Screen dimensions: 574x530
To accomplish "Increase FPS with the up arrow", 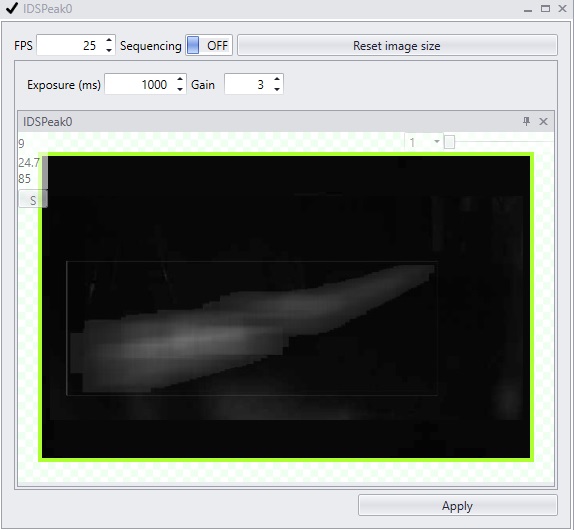I will [109, 40].
